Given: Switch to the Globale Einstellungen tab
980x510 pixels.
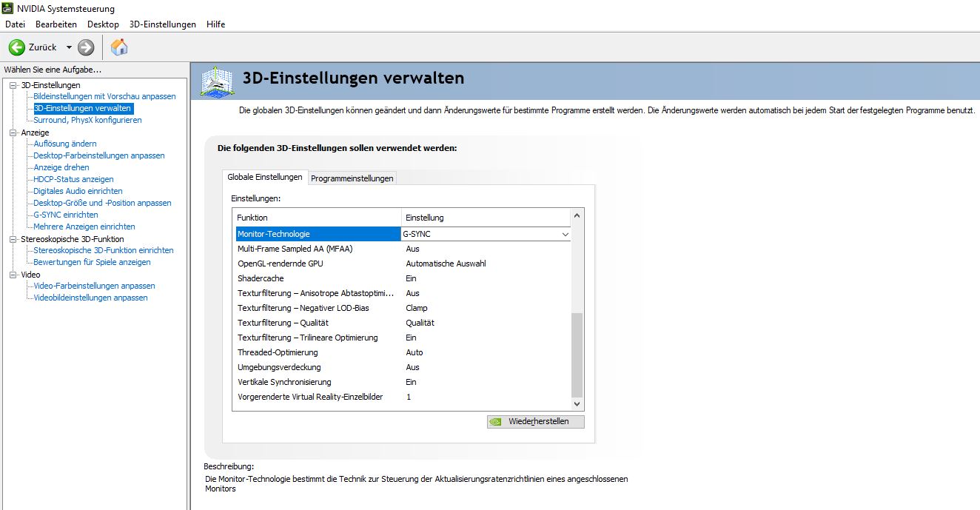Looking at the screenshot, I should (264, 177).
